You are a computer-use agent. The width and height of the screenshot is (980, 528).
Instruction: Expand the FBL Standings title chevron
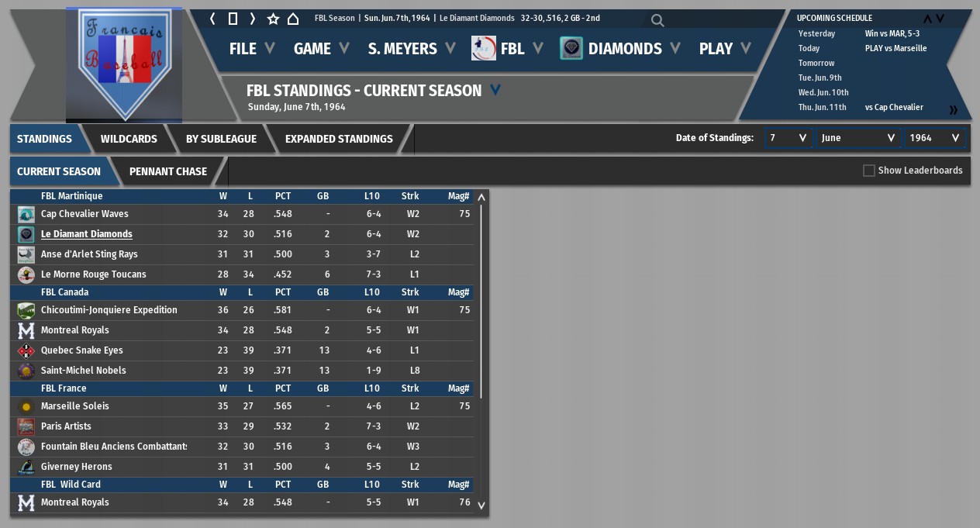(x=495, y=91)
